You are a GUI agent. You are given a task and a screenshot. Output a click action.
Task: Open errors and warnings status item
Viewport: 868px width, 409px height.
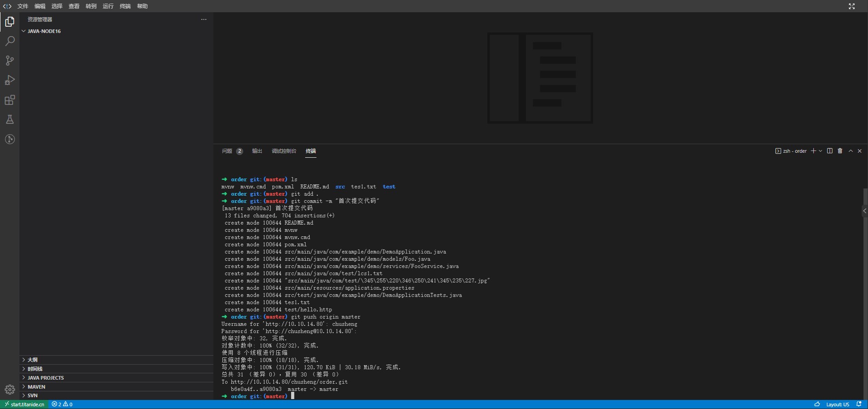coord(62,404)
